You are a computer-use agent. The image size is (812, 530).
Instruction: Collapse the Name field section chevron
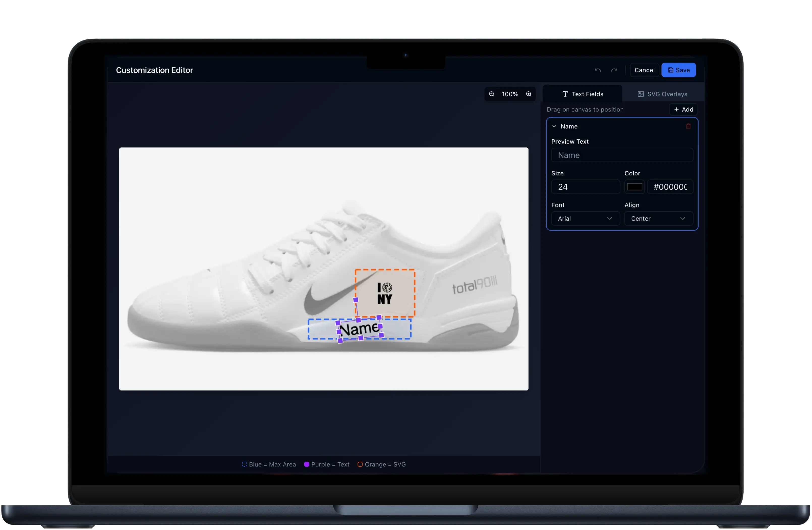554,126
